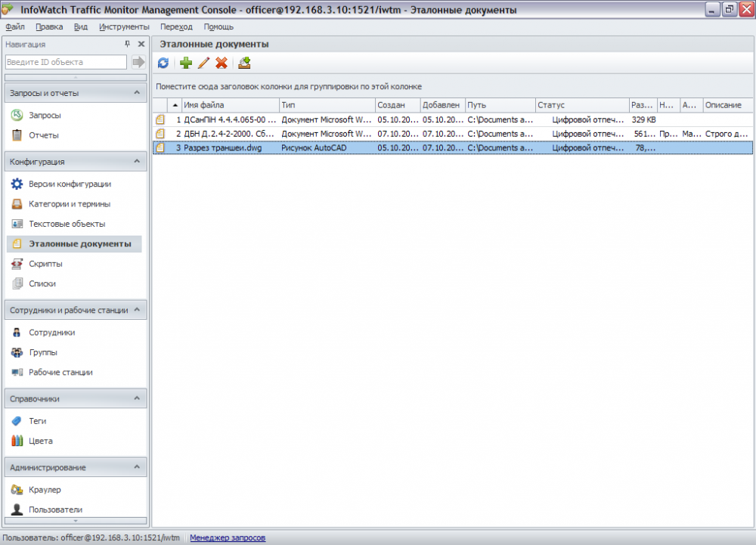Click the Введите ID объекта input field

tap(66, 62)
